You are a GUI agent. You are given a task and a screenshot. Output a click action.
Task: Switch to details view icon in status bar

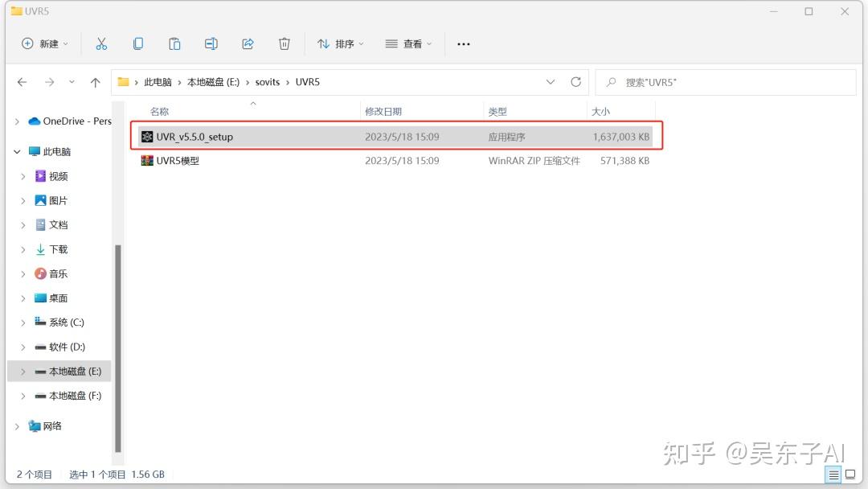[833, 475]
